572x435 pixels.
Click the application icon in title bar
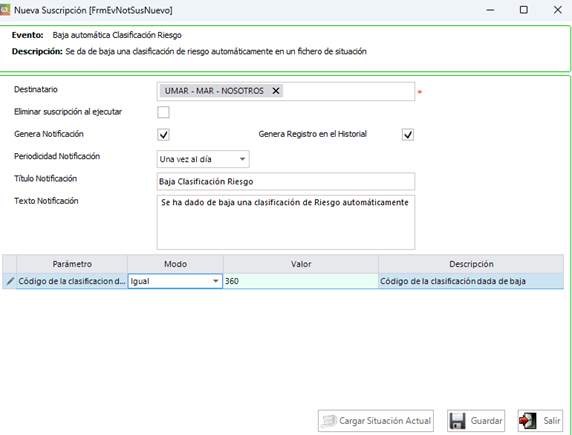(x=5, y=10)
